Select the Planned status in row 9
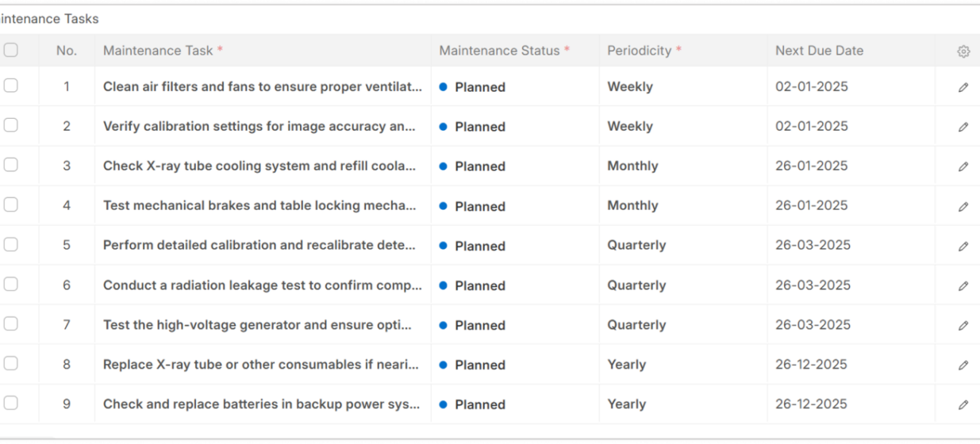 pos(480,404)
